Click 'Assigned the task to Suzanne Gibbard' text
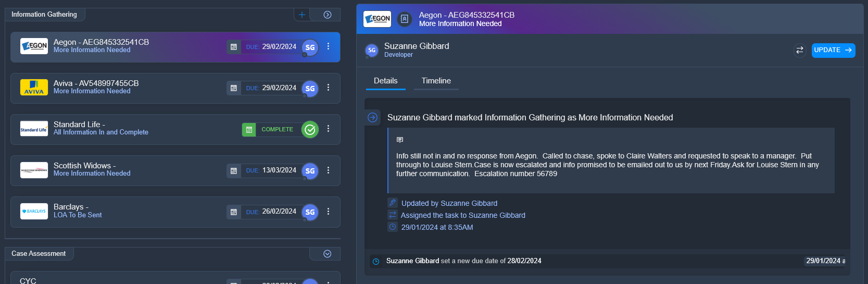This screenshot has height=284, width=868. click(463, 215)
